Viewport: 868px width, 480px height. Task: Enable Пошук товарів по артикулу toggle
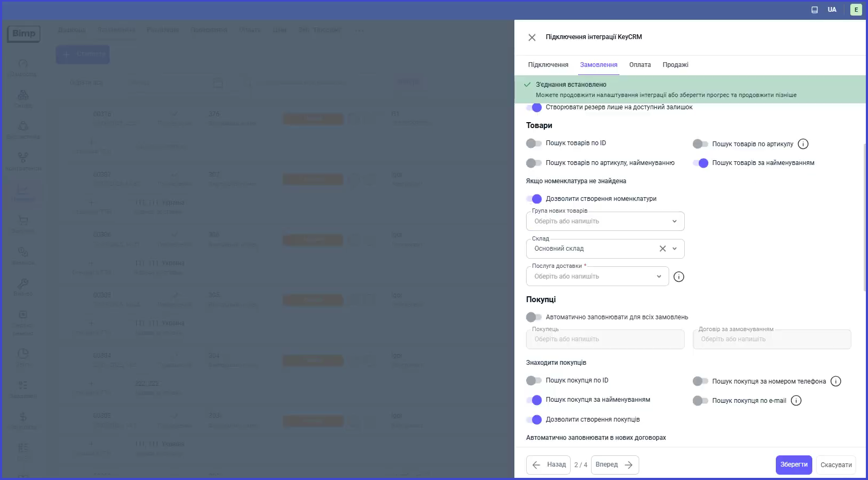(x=700, y=144)
